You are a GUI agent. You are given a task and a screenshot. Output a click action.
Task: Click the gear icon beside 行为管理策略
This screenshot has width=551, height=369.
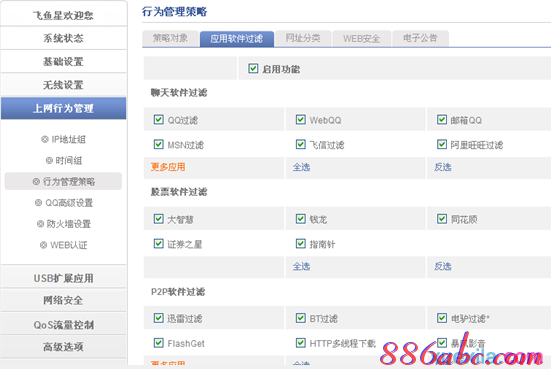pos(36,181)
